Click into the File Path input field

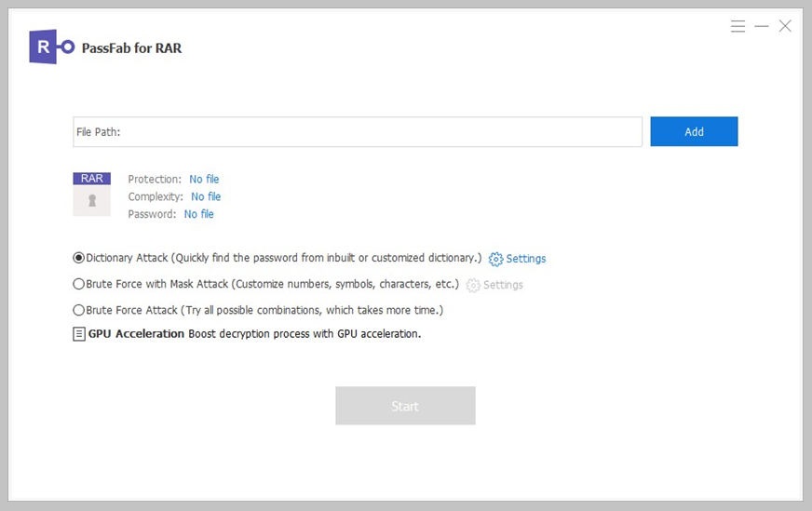point(358,131)
